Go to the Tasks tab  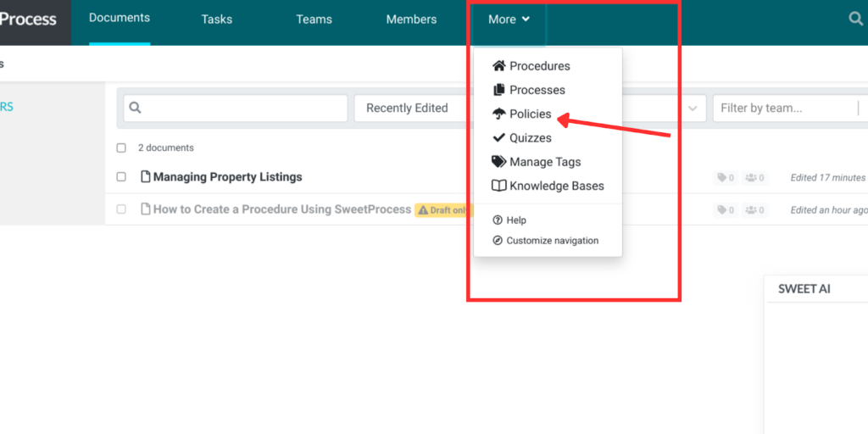217,19
